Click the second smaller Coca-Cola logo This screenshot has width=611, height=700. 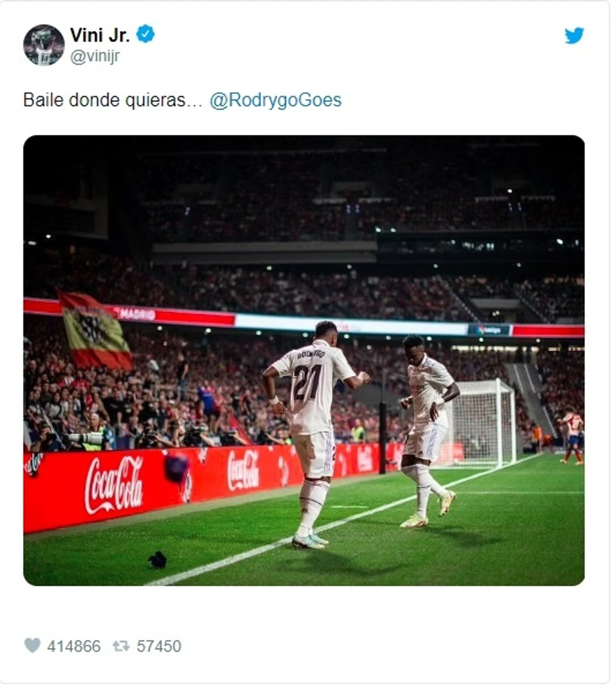point(243,470)
